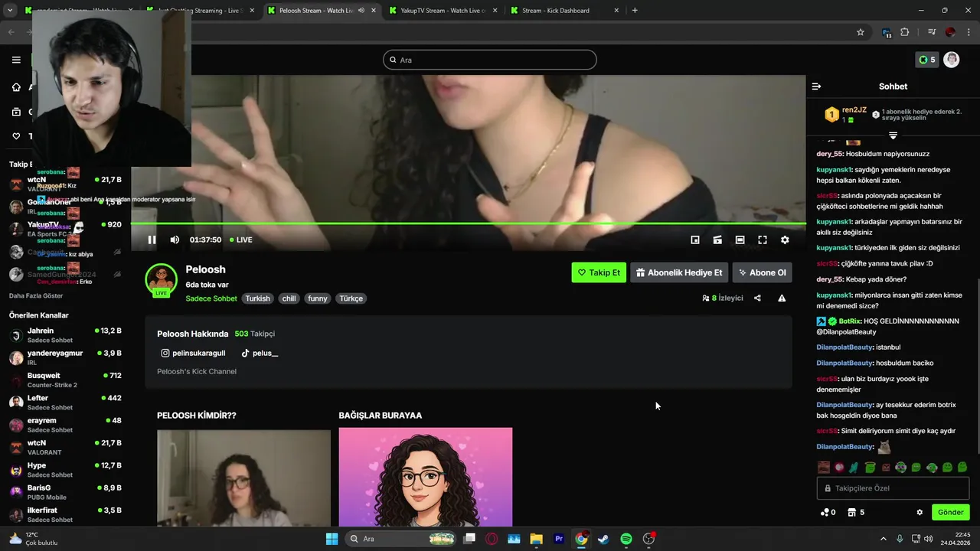This screenshot has width=980, height=551.
Task: Share the Peloosh channel icon
Action: [x=757, y=298]
